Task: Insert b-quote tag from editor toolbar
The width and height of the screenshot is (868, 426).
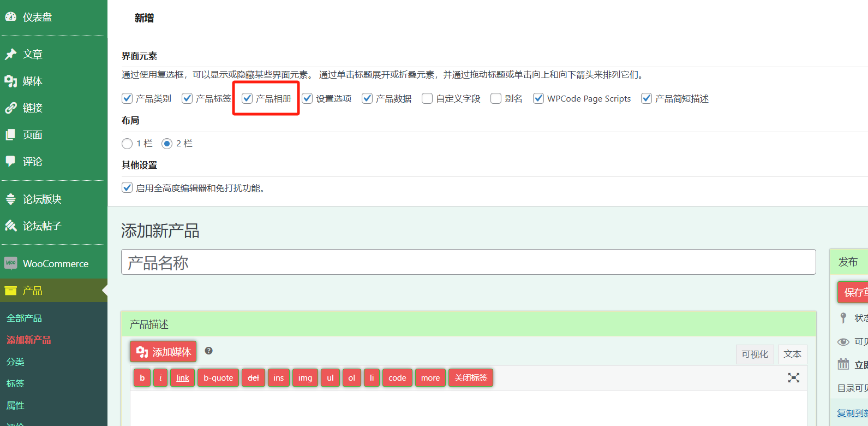Action: [x=218, y=378]
